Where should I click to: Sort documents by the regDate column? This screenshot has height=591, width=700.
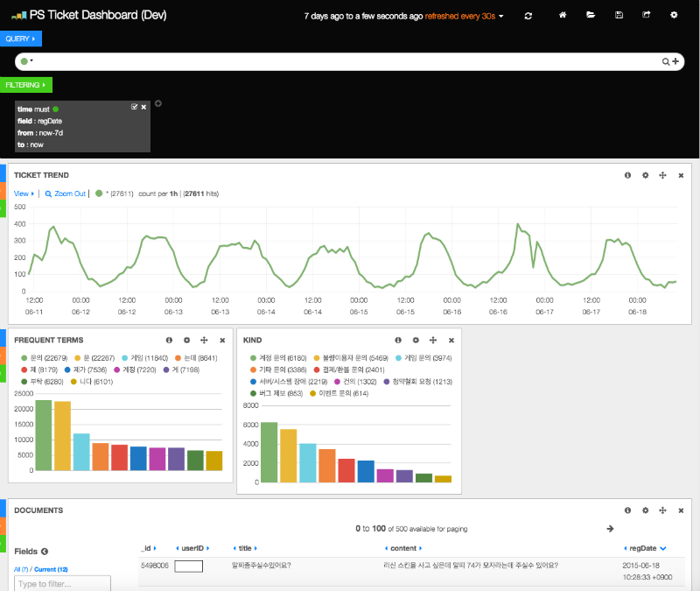point(647,548)
